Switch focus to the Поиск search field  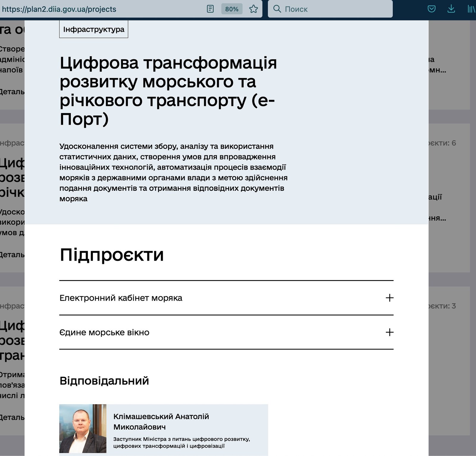point(312,9)
